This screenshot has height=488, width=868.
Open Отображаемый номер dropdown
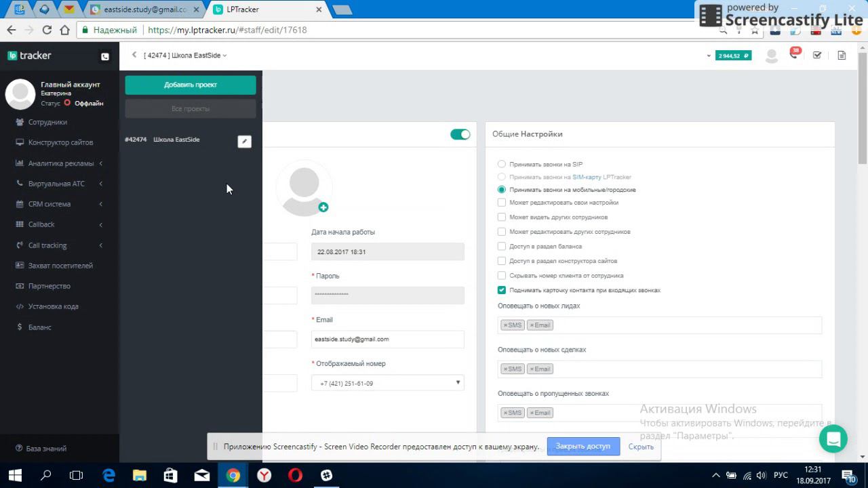click(388, 383)
